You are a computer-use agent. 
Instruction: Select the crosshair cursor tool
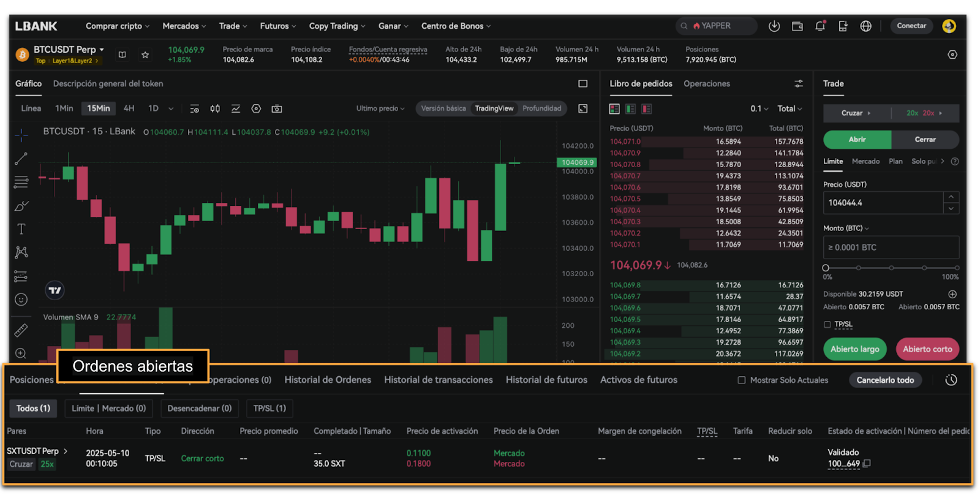point(21,135)
